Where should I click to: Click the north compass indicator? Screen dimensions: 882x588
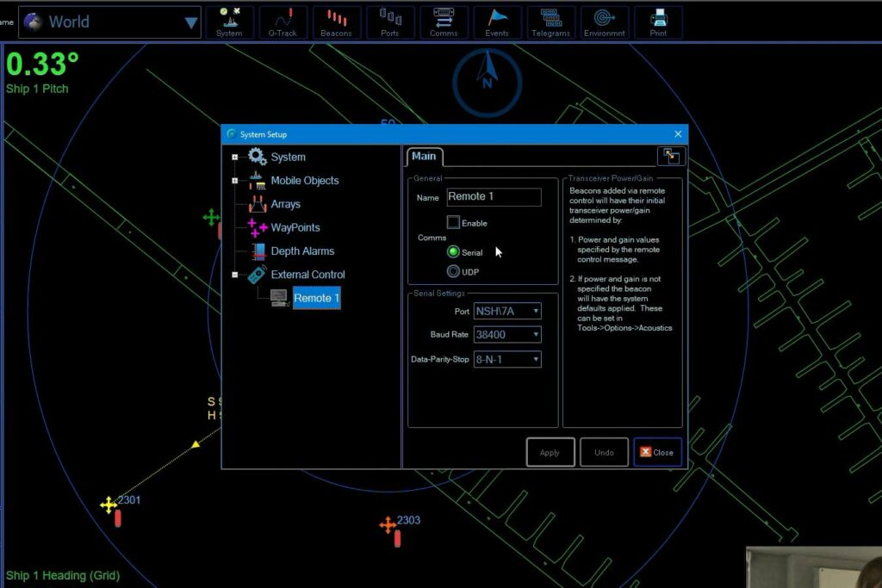coord(488,83)
